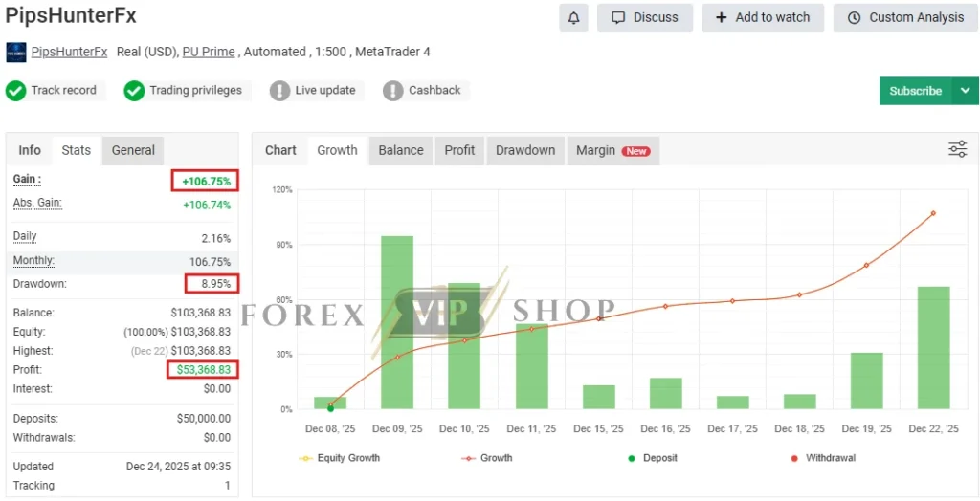Select the Growth chart tab

[x=338, y=150]
